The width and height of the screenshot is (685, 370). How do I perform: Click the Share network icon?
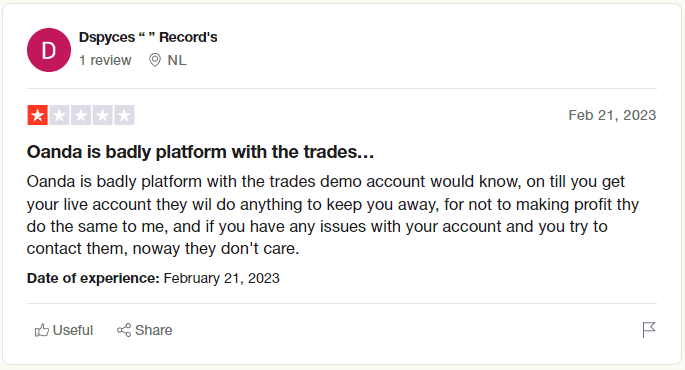[x=124, y=330]
